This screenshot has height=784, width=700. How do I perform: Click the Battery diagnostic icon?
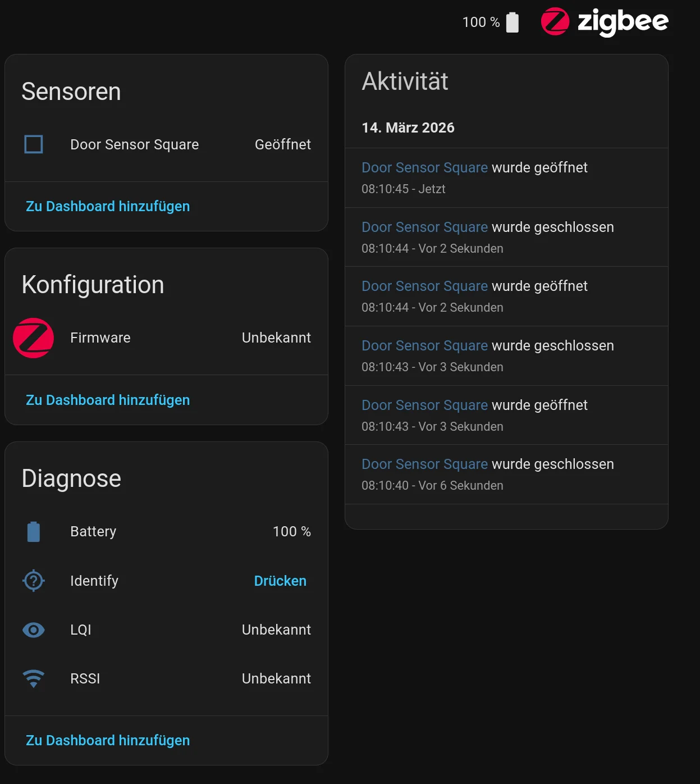[x=34, y=532]
